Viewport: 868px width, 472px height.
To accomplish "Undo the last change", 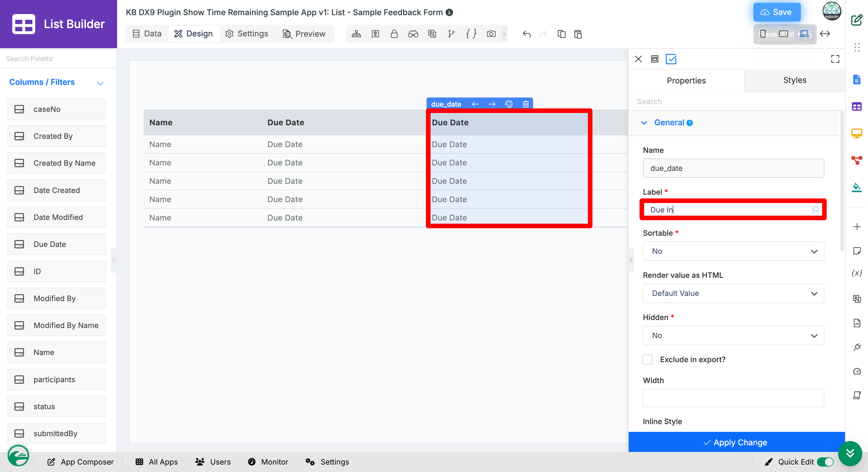I will tap(527, 34).
